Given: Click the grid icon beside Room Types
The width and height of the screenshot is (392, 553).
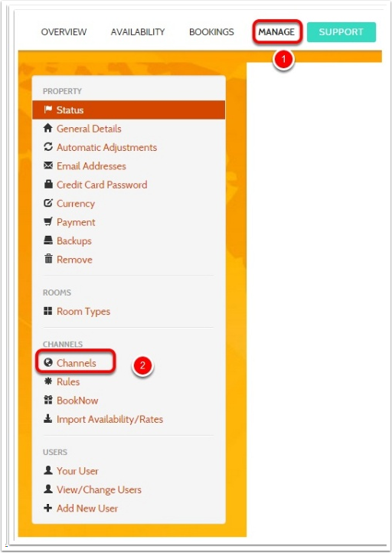Looking at the screenshot, I should click(48, 311).
